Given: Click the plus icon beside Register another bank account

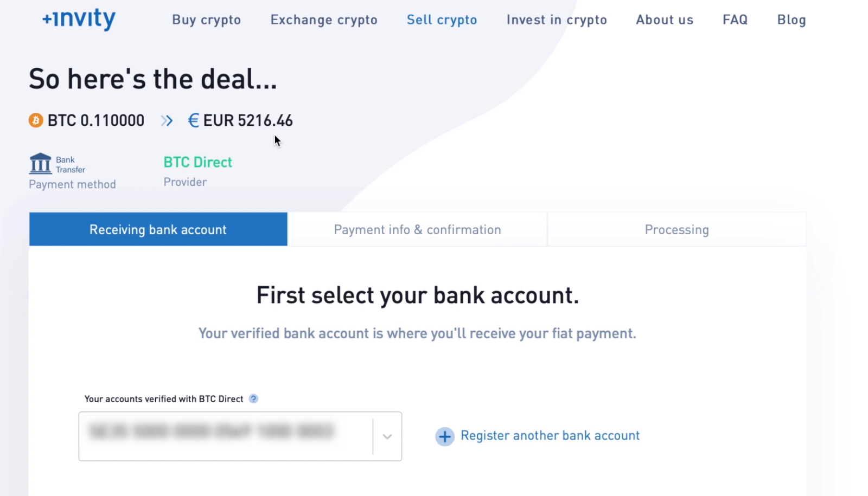Looking at the screenshot, I should tap(444, 436).
